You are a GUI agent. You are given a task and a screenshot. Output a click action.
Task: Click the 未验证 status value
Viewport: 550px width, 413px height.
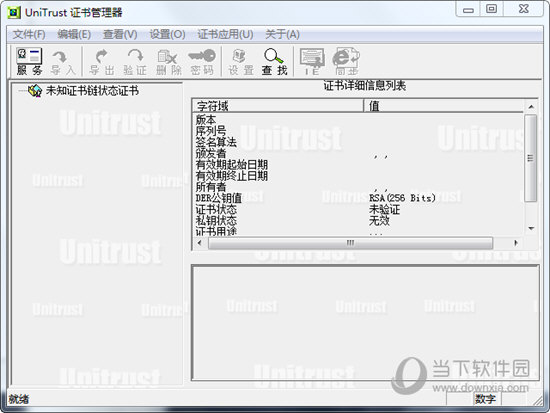pos(384,209)
